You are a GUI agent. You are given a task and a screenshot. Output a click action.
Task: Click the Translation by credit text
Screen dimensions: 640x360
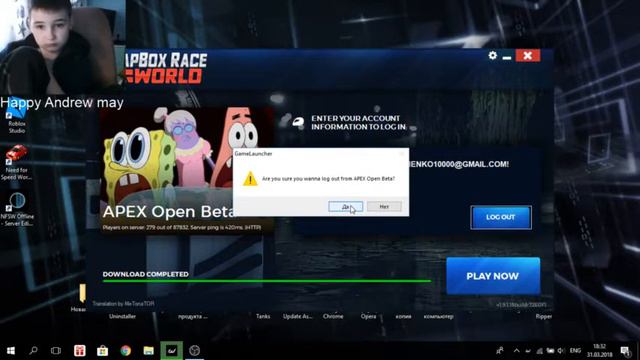pos(123,304)
